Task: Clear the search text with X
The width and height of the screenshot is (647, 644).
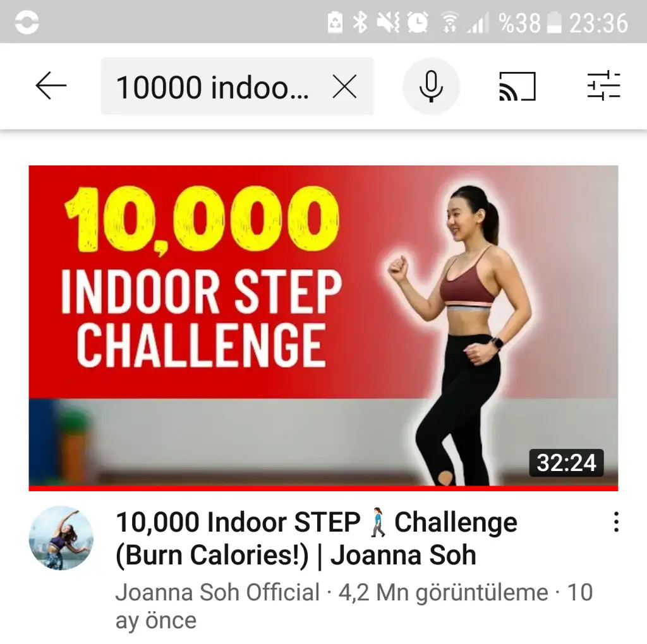Action: (344, 86)
